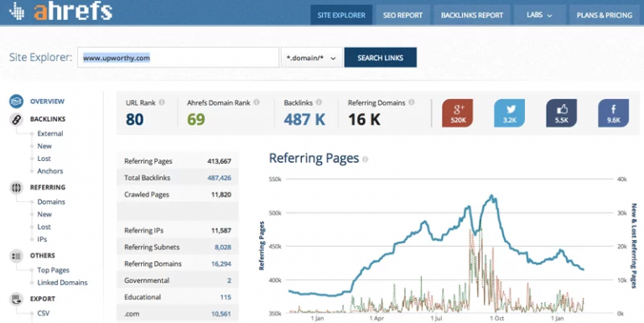Click the Referring globe icon
Screen dimensions: 644x323
[17, 188]
